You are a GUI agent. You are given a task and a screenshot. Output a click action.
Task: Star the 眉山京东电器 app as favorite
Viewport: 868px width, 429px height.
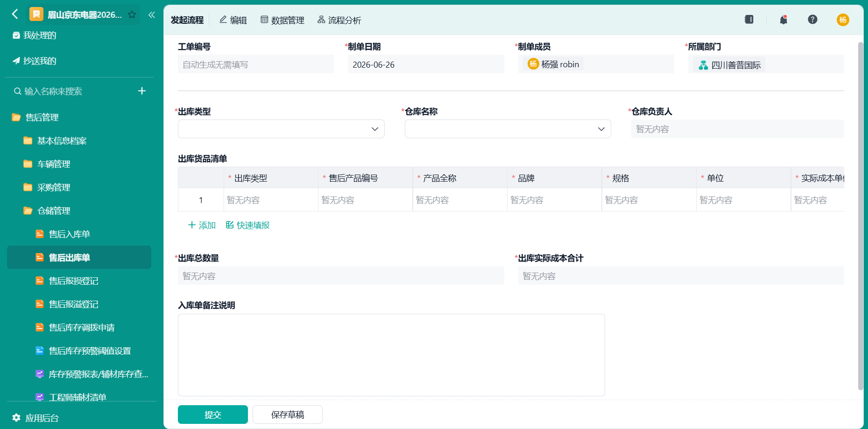(132, 14)
